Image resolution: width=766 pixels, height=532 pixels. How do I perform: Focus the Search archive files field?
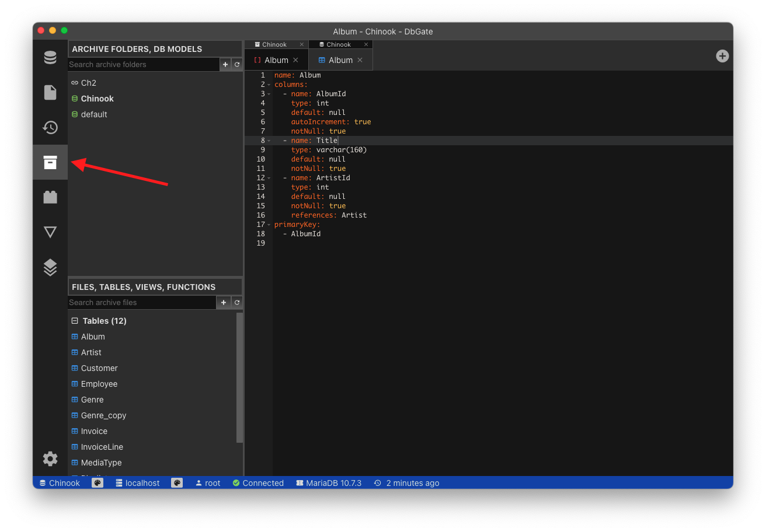[142, 302]
